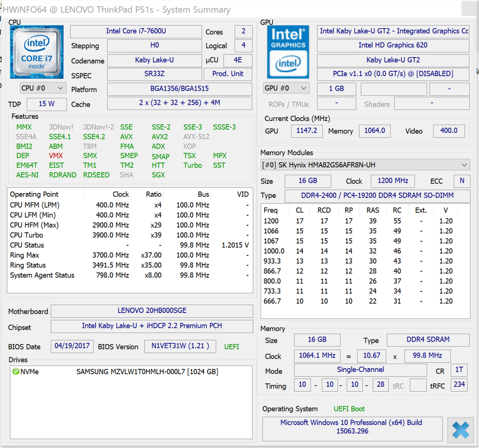Click the PCIe v1.1 x0 DISABLED field
The width and height of the screenshot is (479, 448).
click(393, 74)
